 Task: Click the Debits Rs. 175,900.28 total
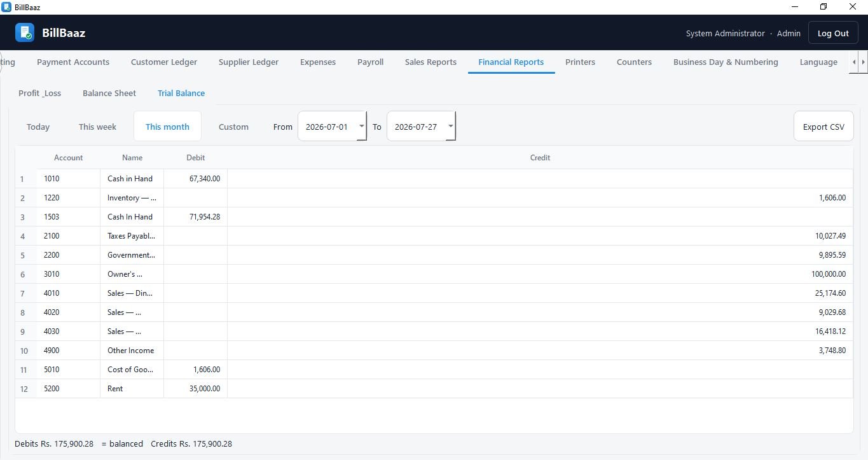(x=54, y=443)
